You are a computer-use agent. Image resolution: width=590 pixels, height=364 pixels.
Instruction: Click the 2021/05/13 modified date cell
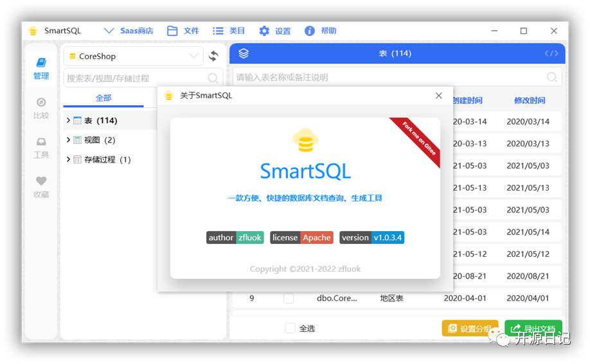(528, 187)
